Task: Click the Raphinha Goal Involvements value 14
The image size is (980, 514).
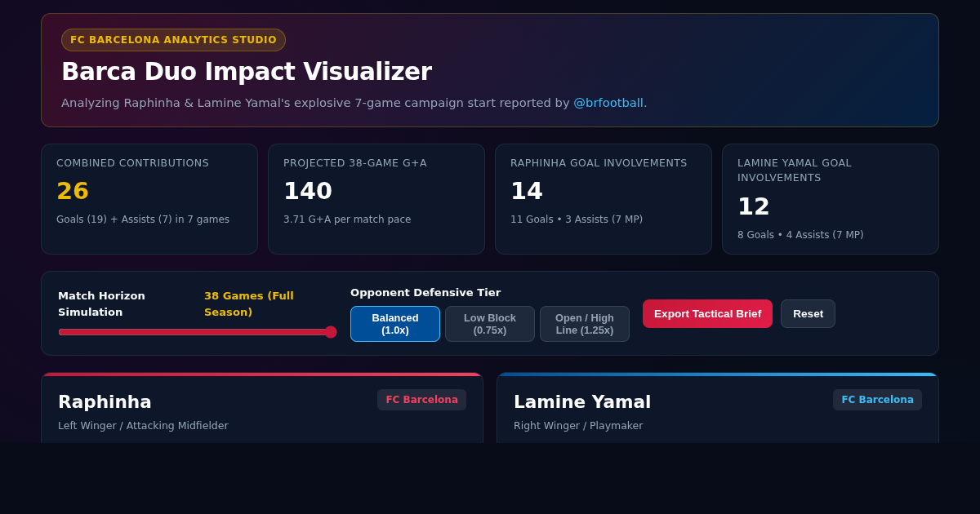Action: (x=527, y=191)
